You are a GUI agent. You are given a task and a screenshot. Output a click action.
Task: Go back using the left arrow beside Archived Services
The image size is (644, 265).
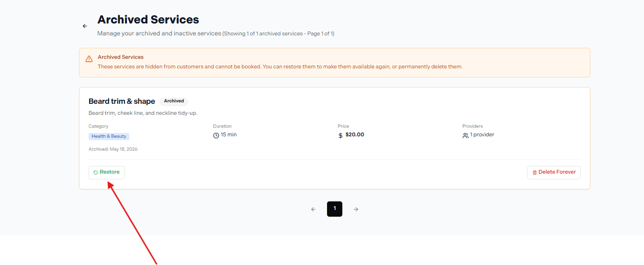click(x=85, y=26)
